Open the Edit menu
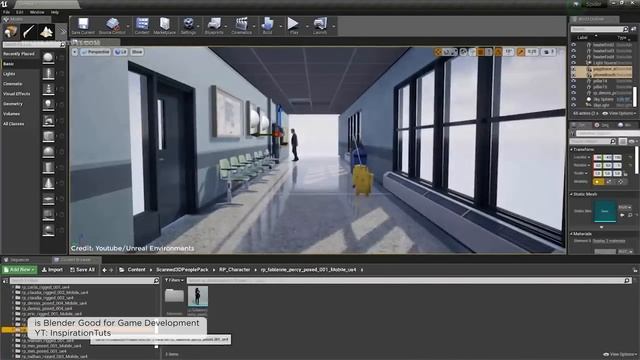 20,12
